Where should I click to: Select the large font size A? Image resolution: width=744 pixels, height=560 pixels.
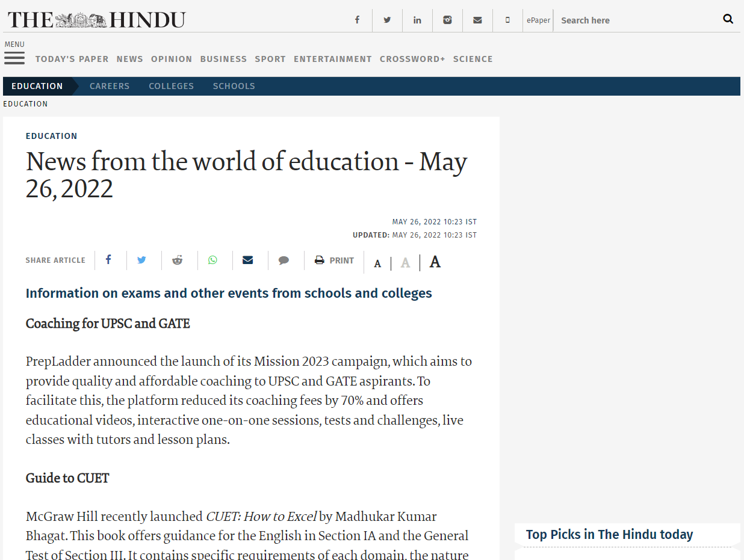pyautogui.click(x=435, y=262)
